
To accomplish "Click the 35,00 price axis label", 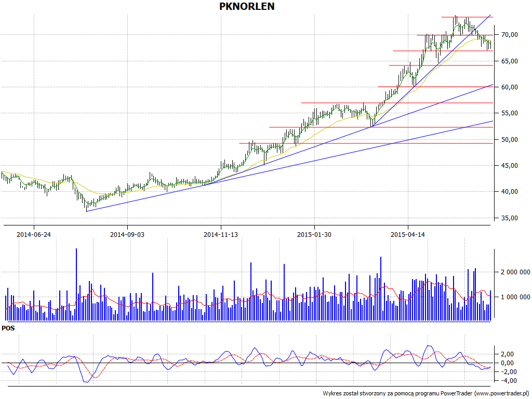I will [509, 218].
